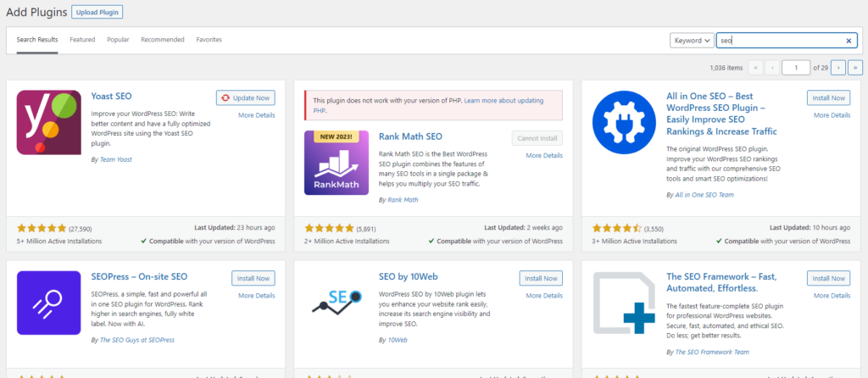Open the SEO by 10Web logo
This screenshot has height=378, width=868.
(x=337, y=303)
